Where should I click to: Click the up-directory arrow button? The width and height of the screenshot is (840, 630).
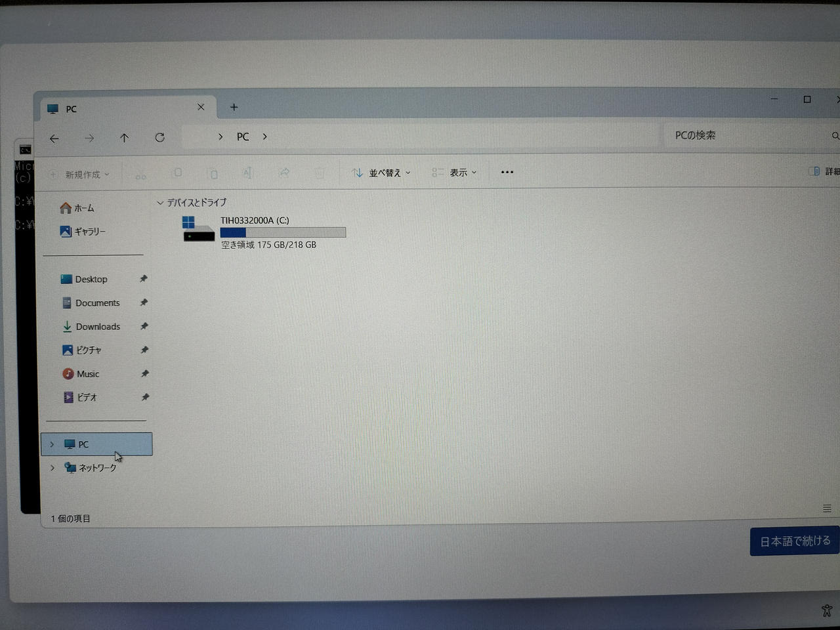[124, 138]
